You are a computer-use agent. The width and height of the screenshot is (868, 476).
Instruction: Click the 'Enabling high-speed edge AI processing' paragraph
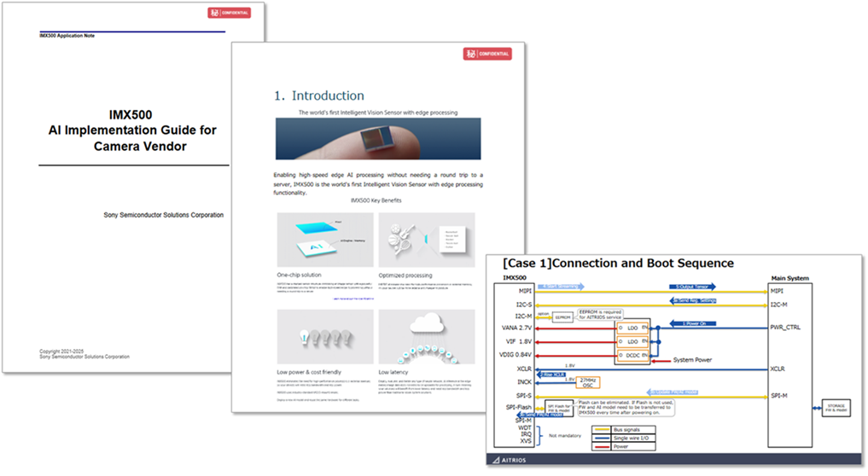pyautogui.click(x=378, y=183)
